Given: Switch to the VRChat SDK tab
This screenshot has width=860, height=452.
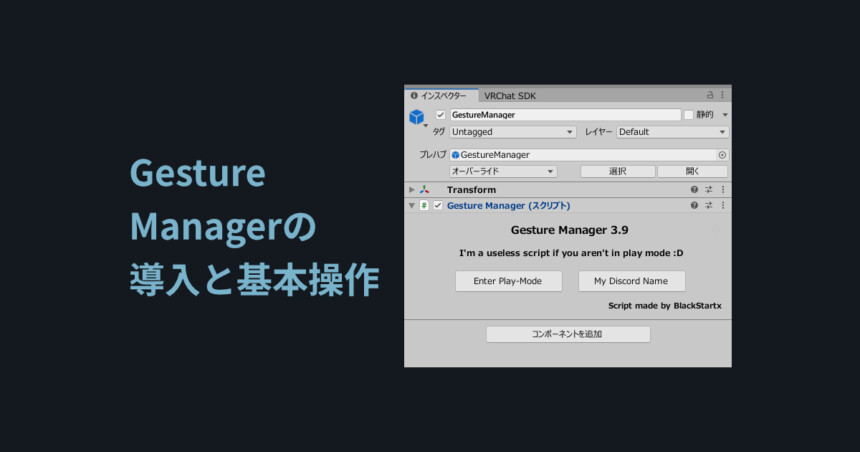Looking at the screenshot, I should click(510, 95).
